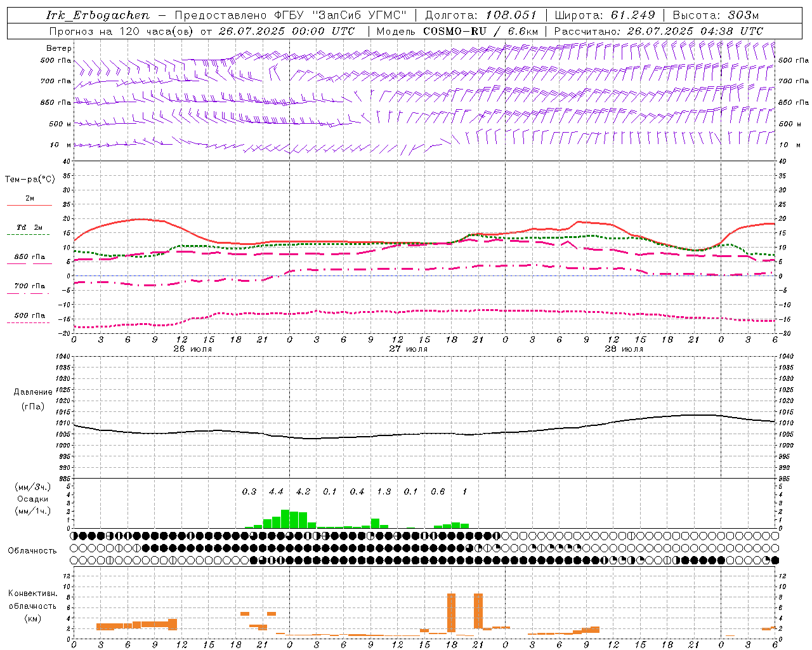Select the Широта: 61.249 value

605,15
